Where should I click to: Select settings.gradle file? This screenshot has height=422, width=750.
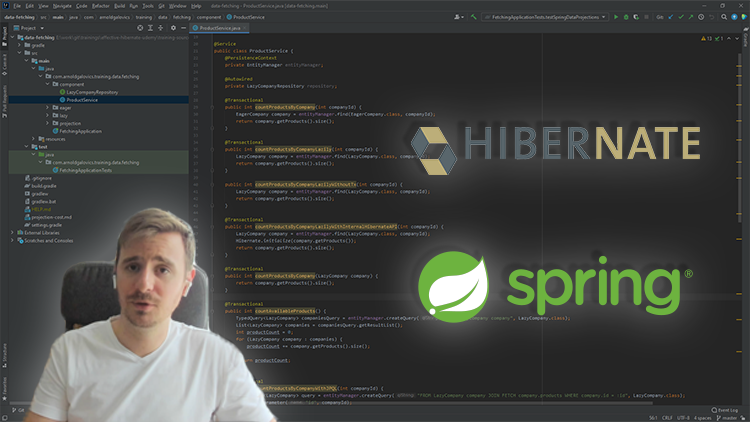point(46,225)
